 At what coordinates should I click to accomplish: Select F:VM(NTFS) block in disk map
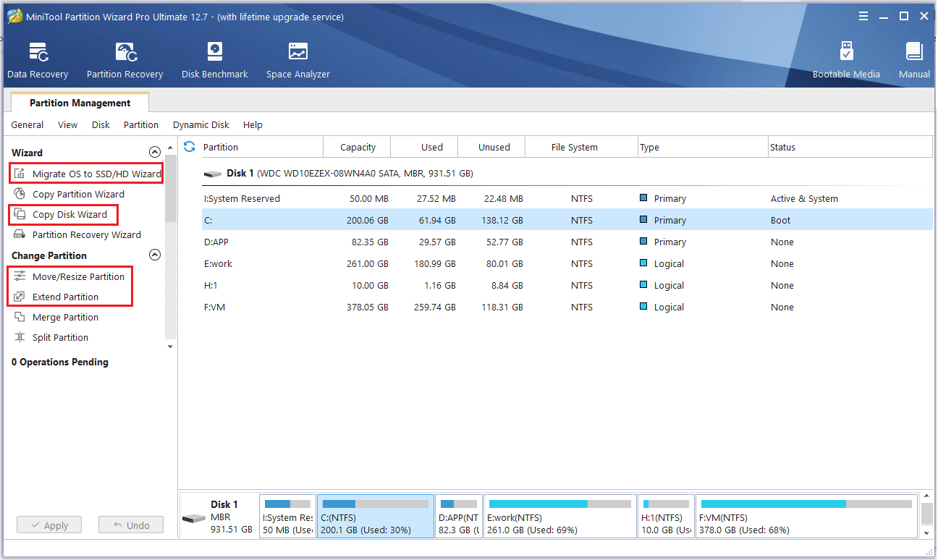[x=806, y=517]
